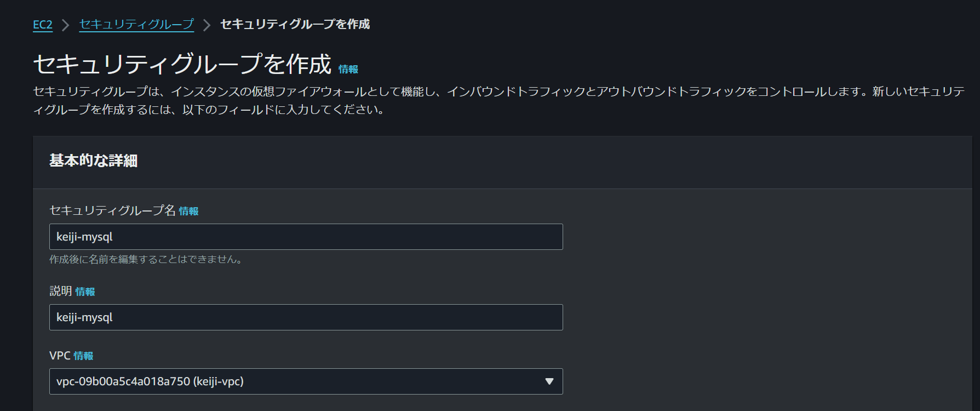Click the 情報 link beside 説明
The height and width of the screenshot is (411, 980).
86,292
